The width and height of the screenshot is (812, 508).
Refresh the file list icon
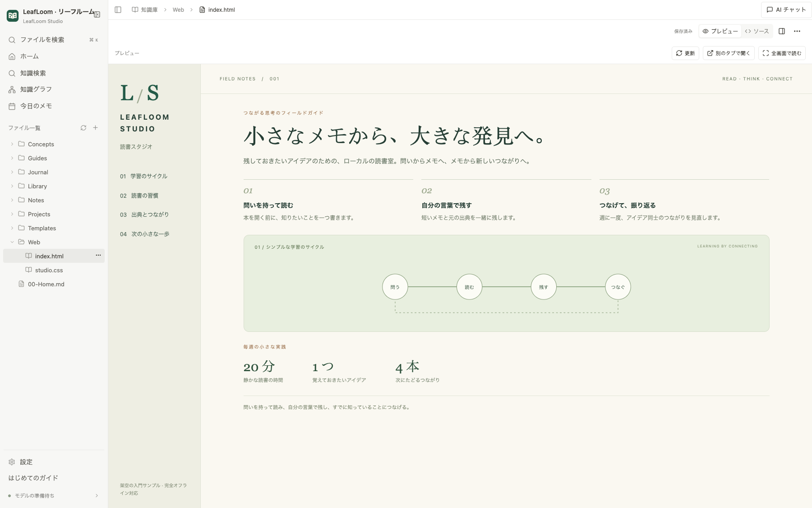83,128
